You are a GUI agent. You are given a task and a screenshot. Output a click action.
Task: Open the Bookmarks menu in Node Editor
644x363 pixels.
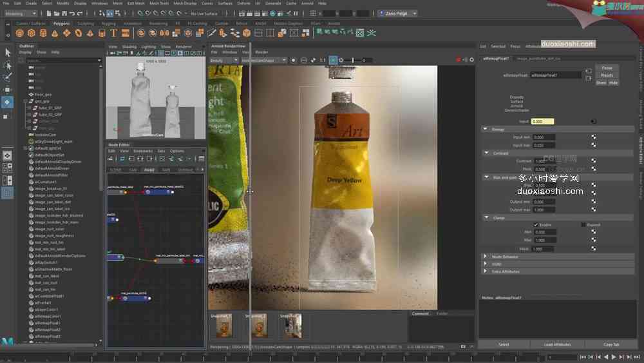pyautogui.click(x=142, y=152)
